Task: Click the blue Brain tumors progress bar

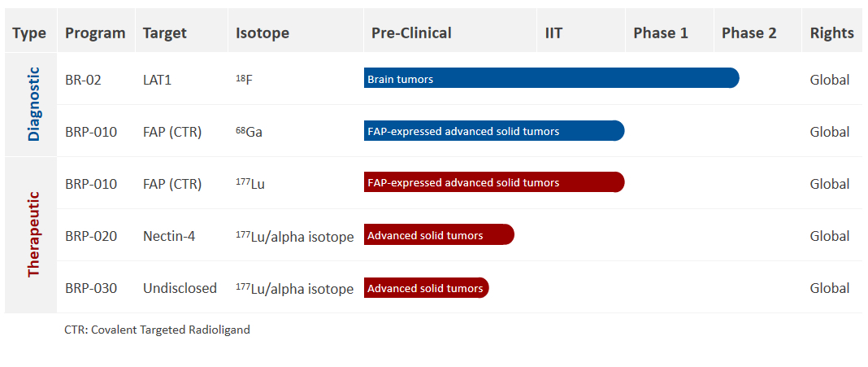Action: pyautogui.click(x=551, y=78)
